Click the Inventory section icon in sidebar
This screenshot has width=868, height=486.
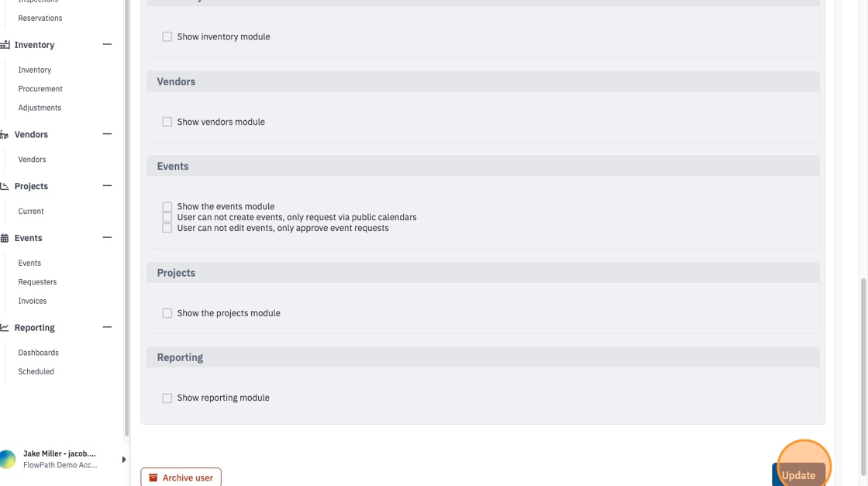point(5,45)
